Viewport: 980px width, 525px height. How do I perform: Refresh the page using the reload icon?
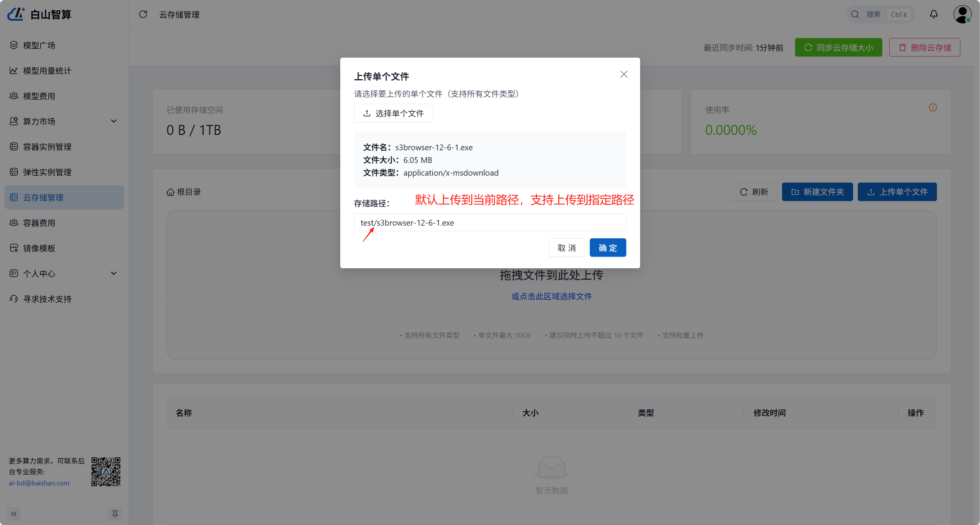[x=143, y=14]
